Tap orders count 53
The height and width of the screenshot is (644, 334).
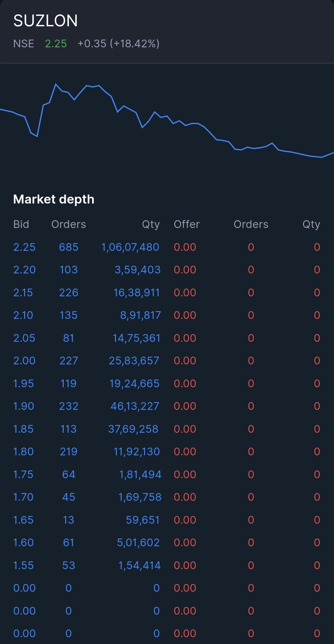point(69,565)
